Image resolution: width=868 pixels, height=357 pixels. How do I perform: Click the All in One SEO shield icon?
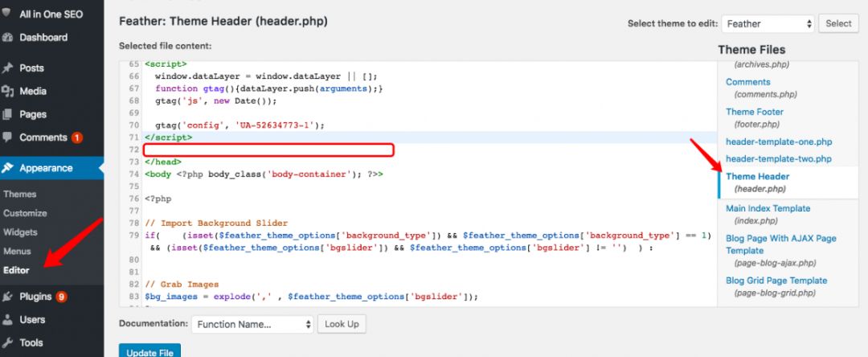[6, 13]
